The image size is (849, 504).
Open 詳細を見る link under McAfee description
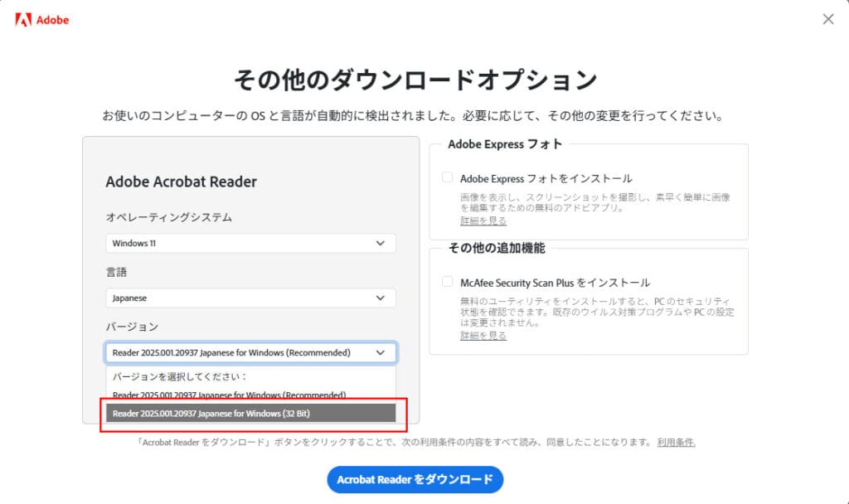(x=483, y=336)
